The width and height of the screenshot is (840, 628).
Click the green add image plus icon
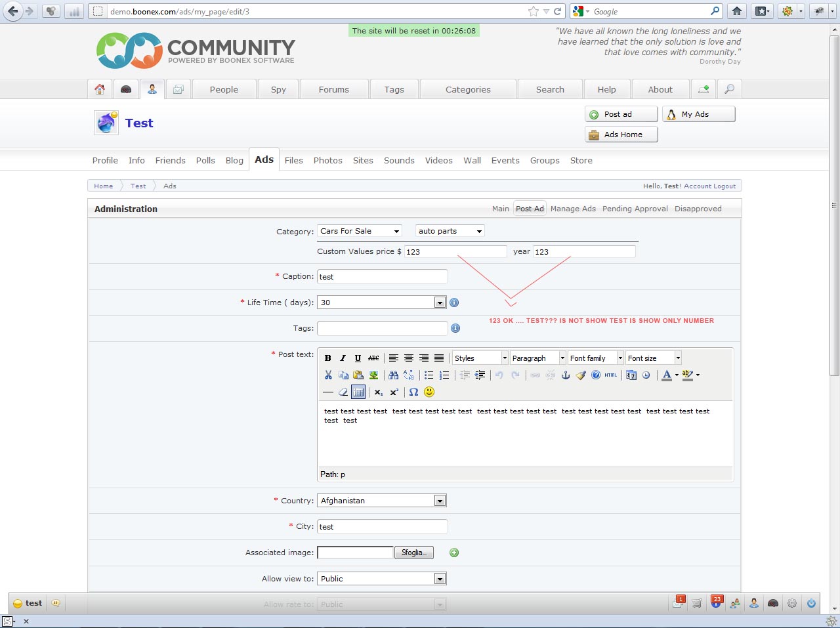454,553
